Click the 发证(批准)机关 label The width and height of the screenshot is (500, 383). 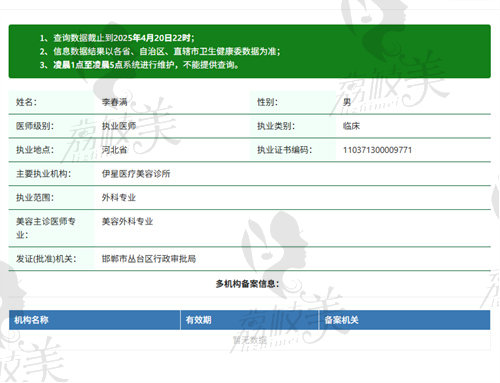(x=46, y=259)
